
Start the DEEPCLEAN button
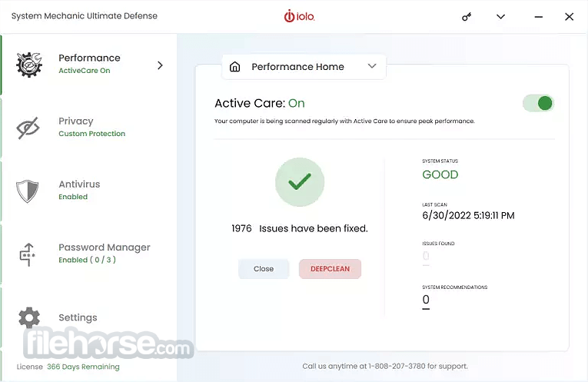tap(330, 269)
